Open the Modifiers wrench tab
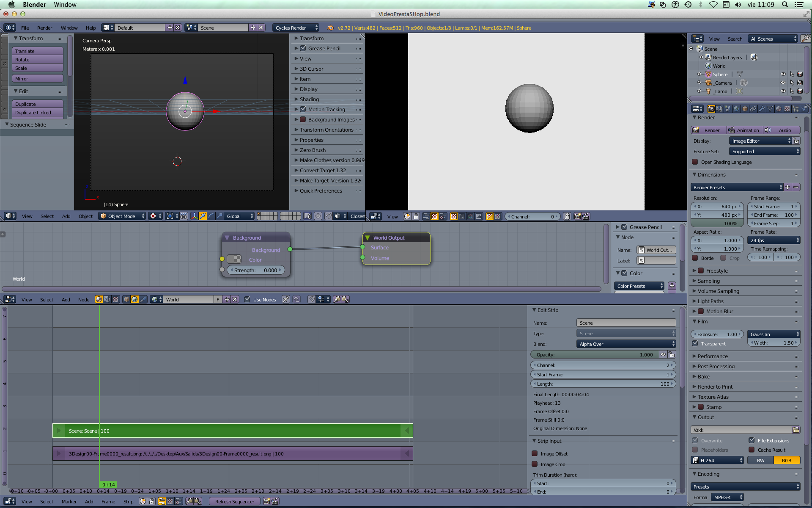Screen dimensions: 812x508 coord(762,109)
